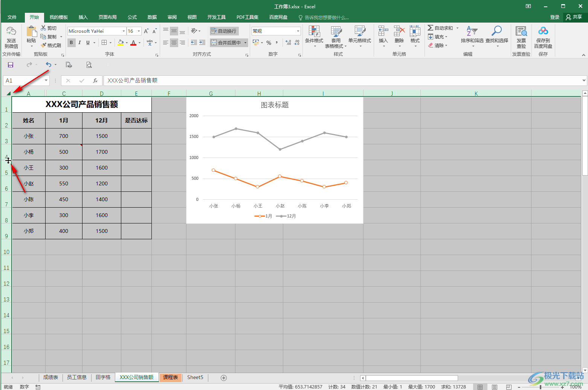Switch to the 课程表 sheet tab
Screen dimensions: 588x390
[170, 377]
